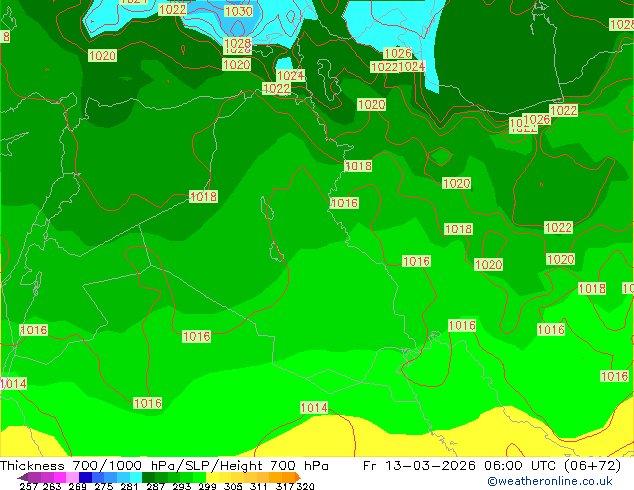Click the 311 legend value
This screenshot has width=634, height=490.
[258, 486]
